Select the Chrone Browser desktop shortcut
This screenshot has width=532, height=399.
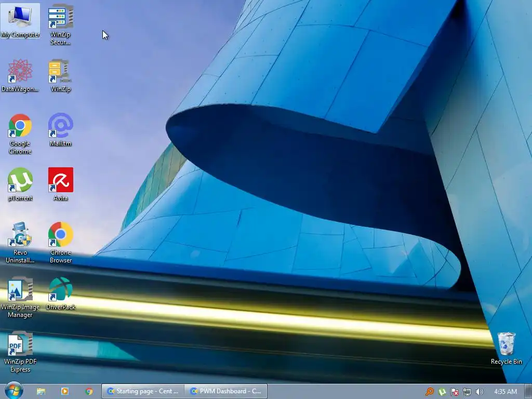pos(60,243)
